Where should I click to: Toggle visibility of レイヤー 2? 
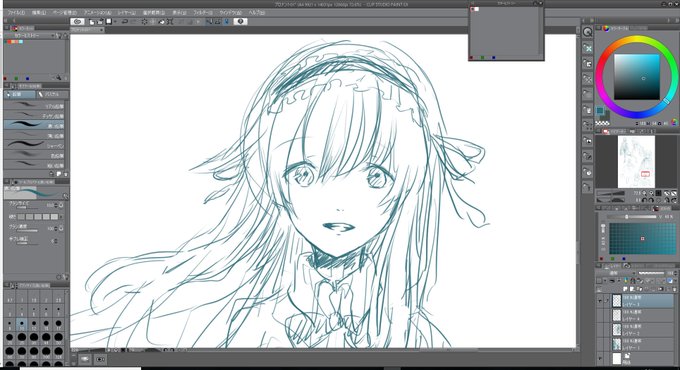(600, 330)
